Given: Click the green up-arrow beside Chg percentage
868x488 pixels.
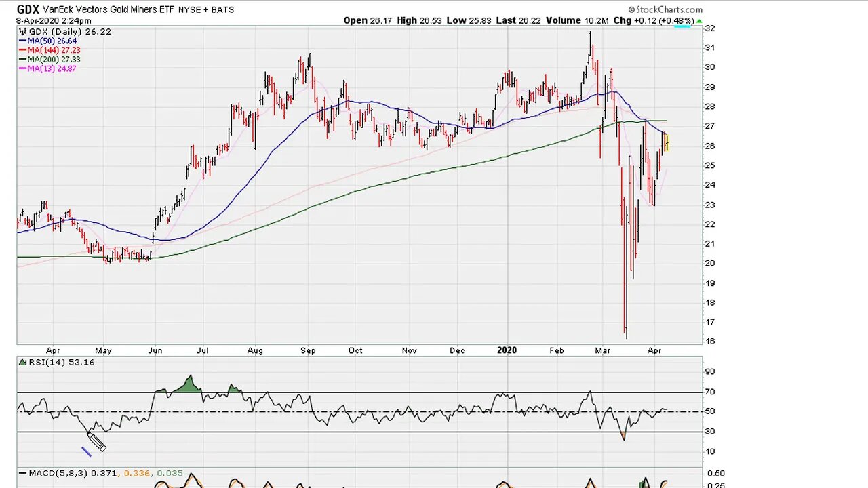Looking at the screenshot, I should point(699,20).
